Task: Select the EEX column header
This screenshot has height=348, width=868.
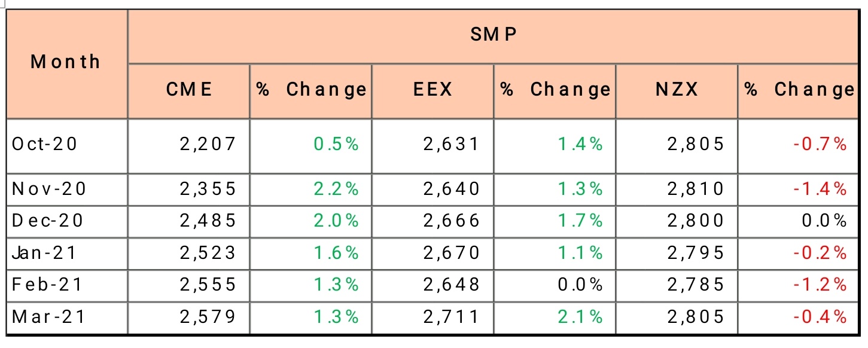Action: coord(433,90)
